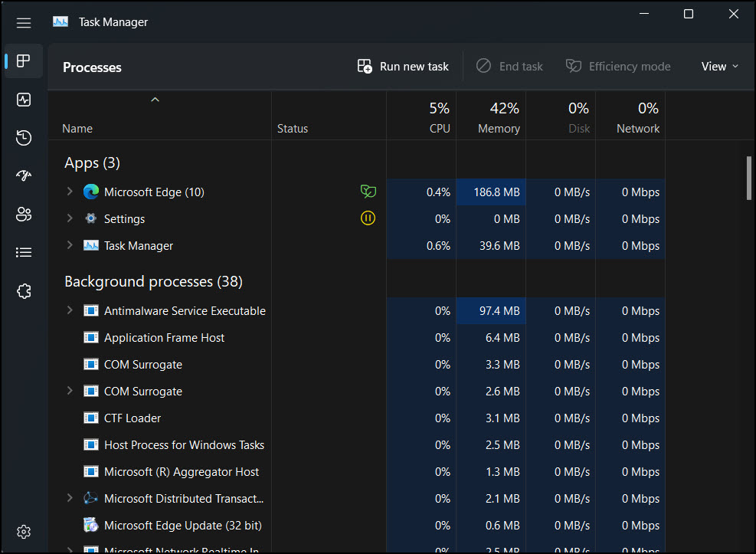
Task: Select Application Frame Host process name
Action: pyautogui.click(x=164, y=338)
